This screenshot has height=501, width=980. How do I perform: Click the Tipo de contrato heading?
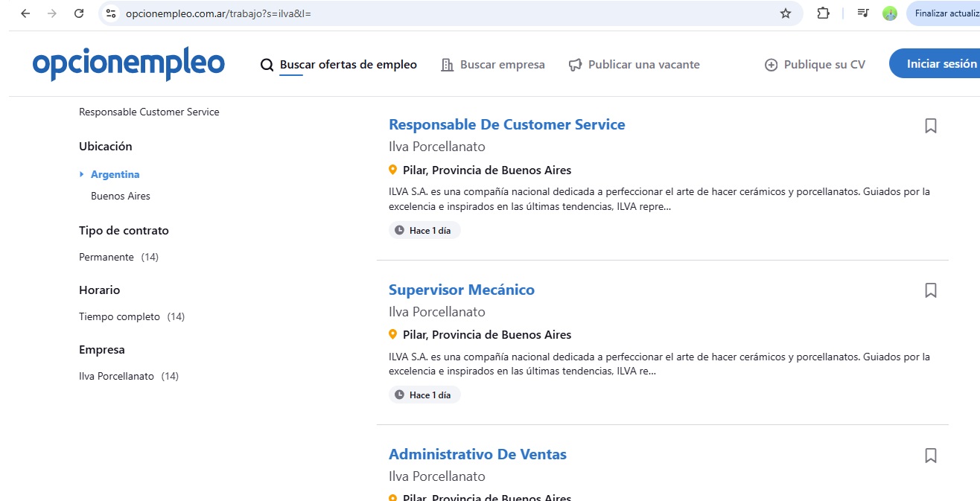pyautogui.click(x=124, y=231)
